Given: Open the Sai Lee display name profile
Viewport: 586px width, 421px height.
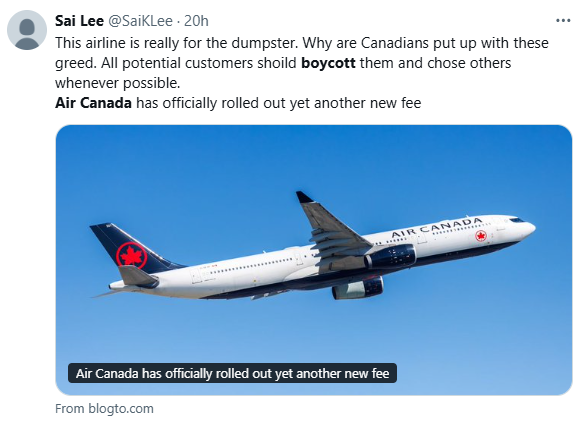Looking at the screenshot, I should [x=79, y=21].
